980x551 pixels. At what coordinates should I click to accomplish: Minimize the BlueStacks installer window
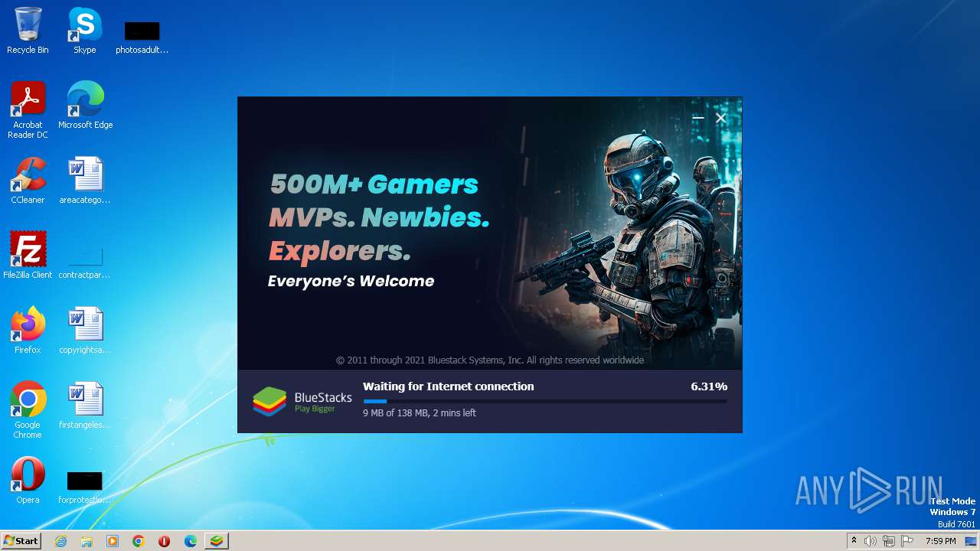[x=697, y=118]
